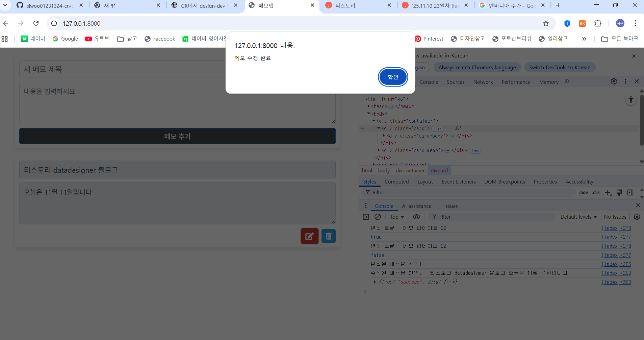Click site information icon in address bar
This screenshot has height=340, width=644.
[54, 23]
